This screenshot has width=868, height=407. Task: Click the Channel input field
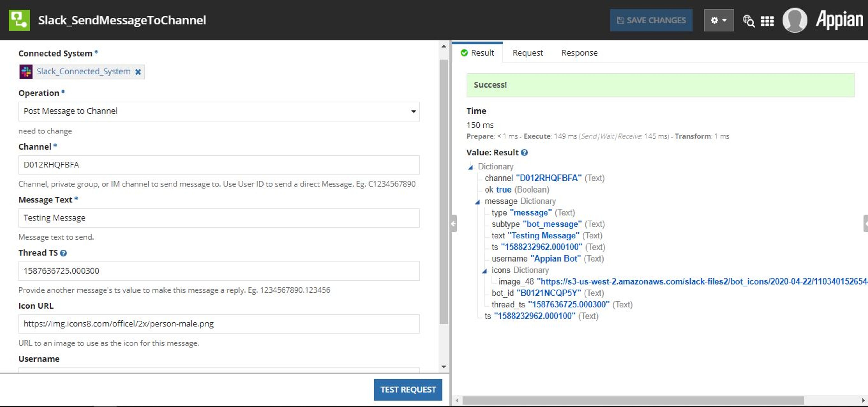point(219,165)
